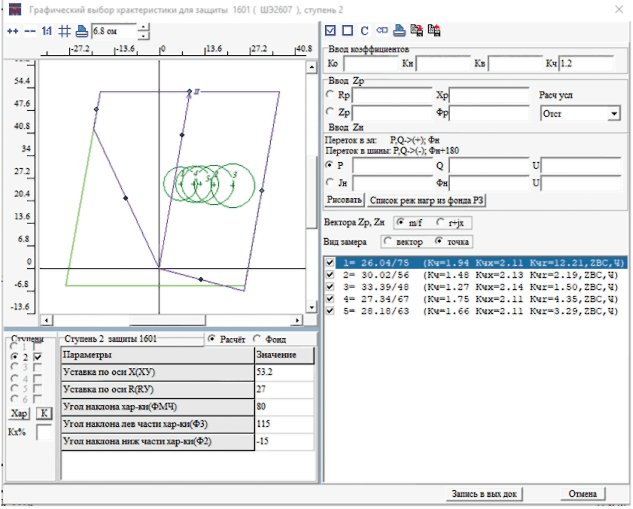Uncheck all modes with empty square icon
This screenshot has height=509, width=633.
347,31
